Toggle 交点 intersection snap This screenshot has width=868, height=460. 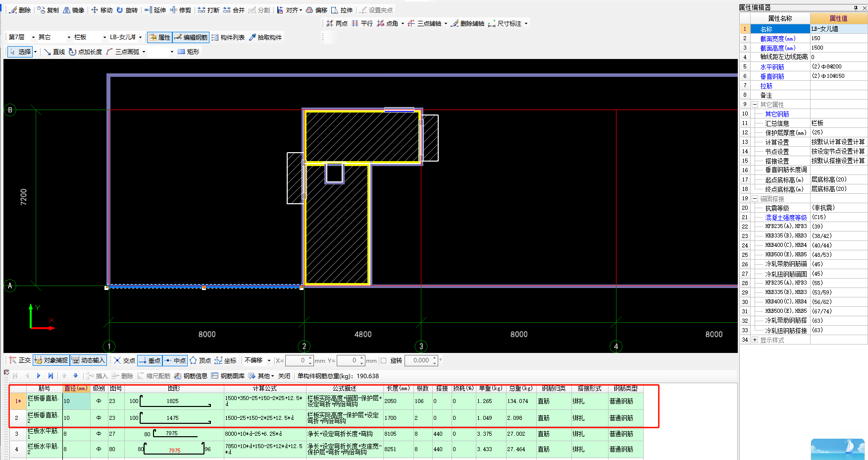(x=125, y=360)
